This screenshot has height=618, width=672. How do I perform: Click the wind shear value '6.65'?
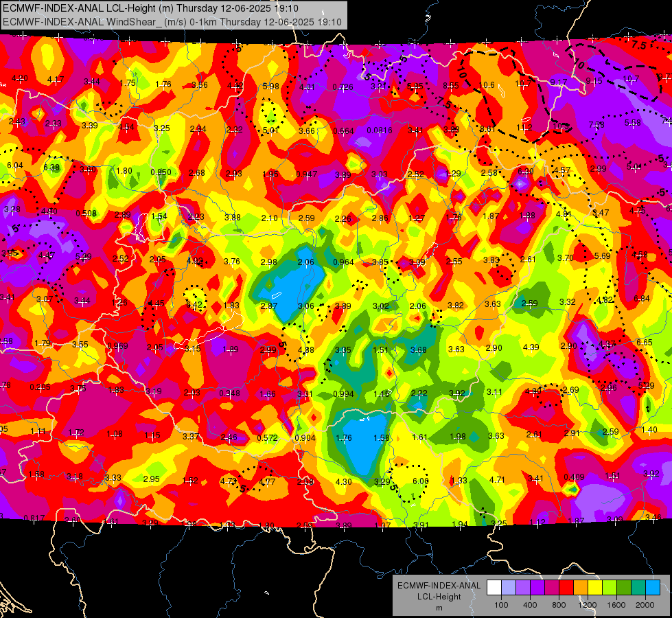click(x=644, y=342)
